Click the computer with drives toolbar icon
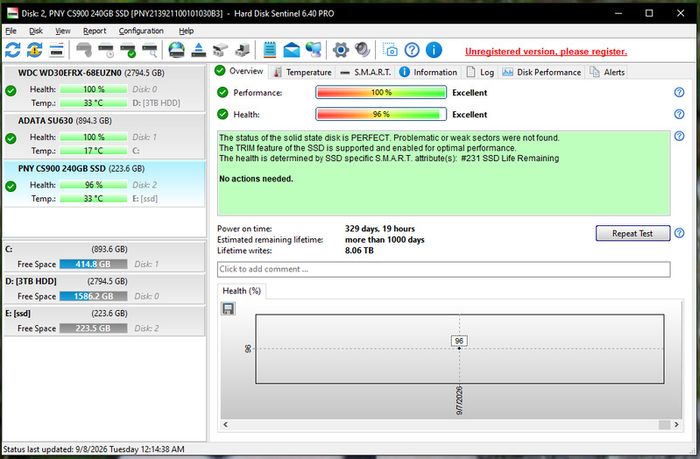Image resolution: width=700 pixels, height=459 pixels. [x=242, y=50]
